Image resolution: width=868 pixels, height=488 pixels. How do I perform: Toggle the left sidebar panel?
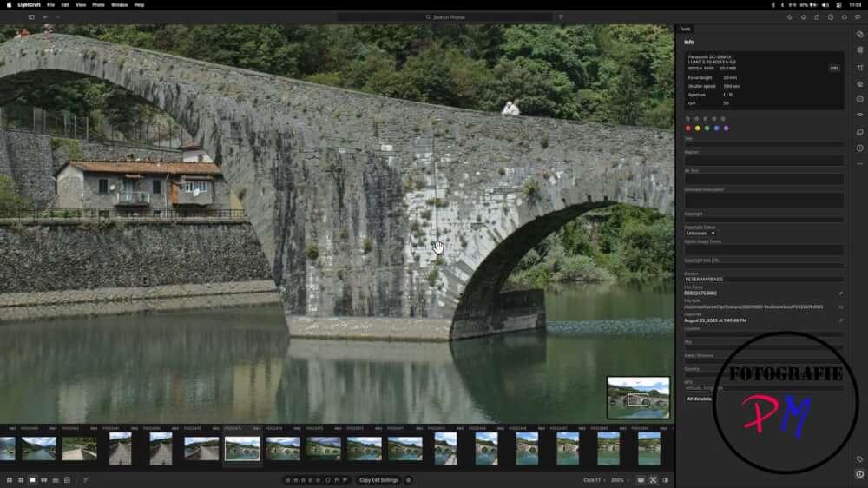[x=31, y=17]
